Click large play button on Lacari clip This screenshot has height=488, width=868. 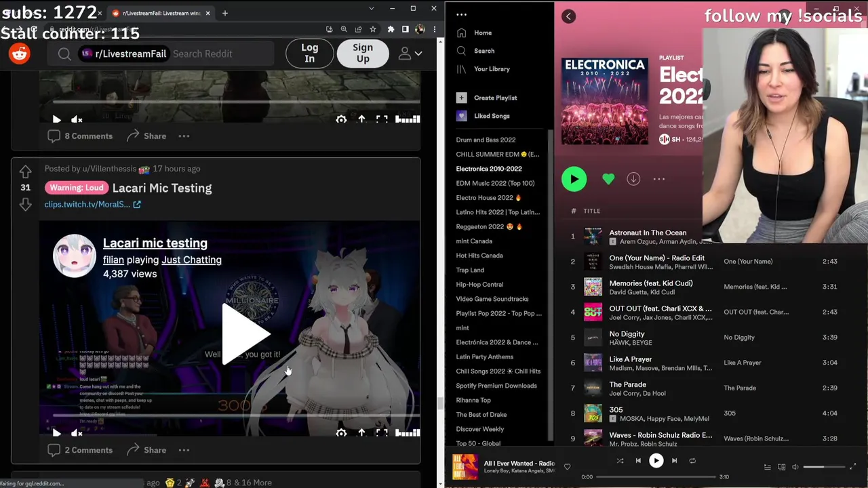point(245,333)
